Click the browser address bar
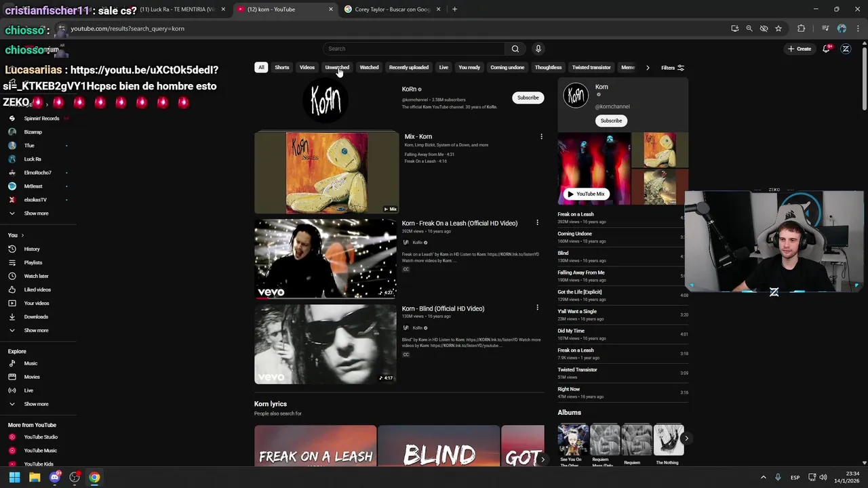This screenshot has height=488, width=868. (393, 28)
